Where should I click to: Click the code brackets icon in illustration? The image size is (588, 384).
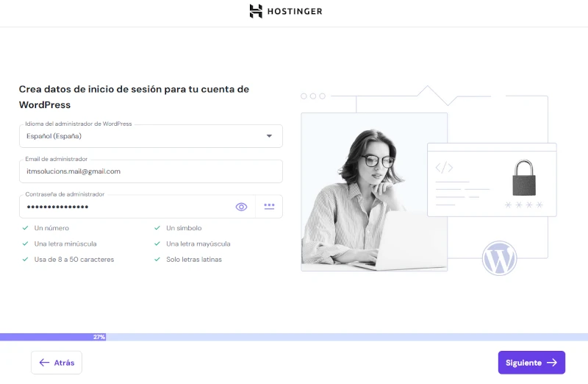click(444, 168)
